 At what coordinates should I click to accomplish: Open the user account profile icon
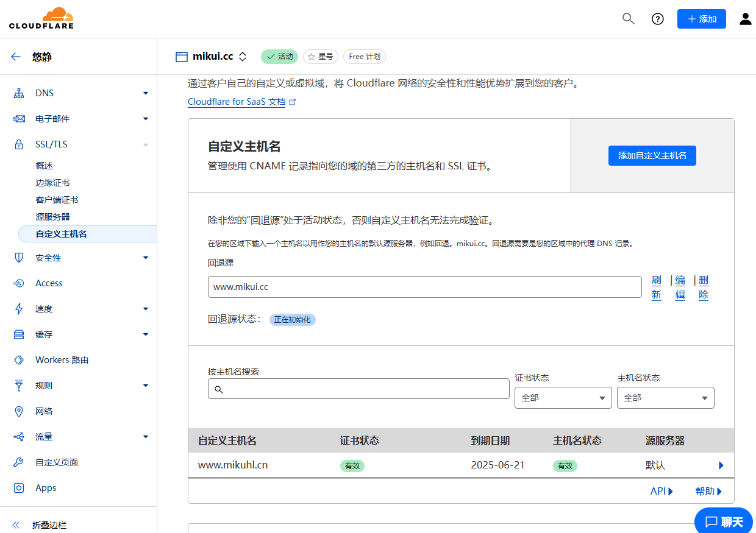tap(746, 19)
